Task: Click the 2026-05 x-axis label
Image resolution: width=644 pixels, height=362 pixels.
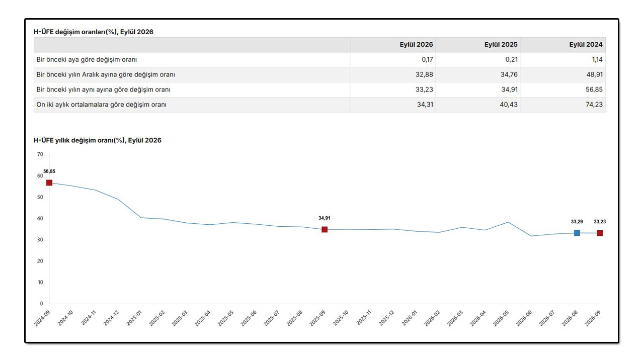Action: click(501, 318)
